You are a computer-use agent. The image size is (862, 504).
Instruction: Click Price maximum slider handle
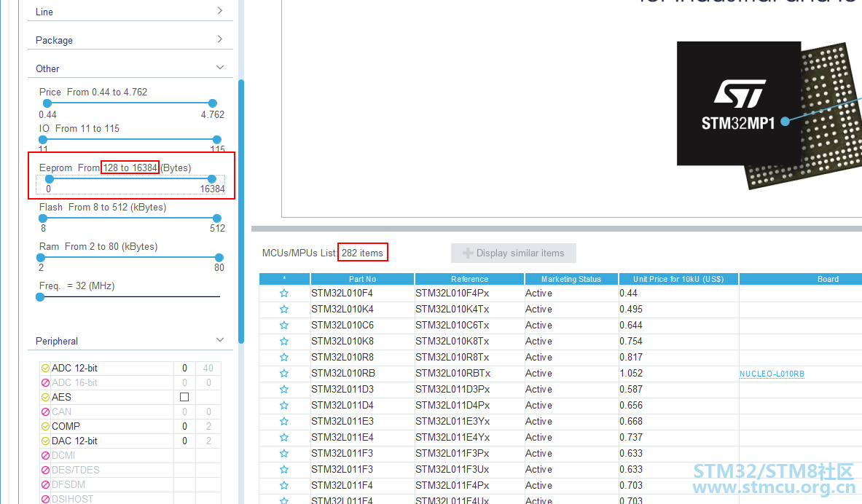click(x=213, y=103)
